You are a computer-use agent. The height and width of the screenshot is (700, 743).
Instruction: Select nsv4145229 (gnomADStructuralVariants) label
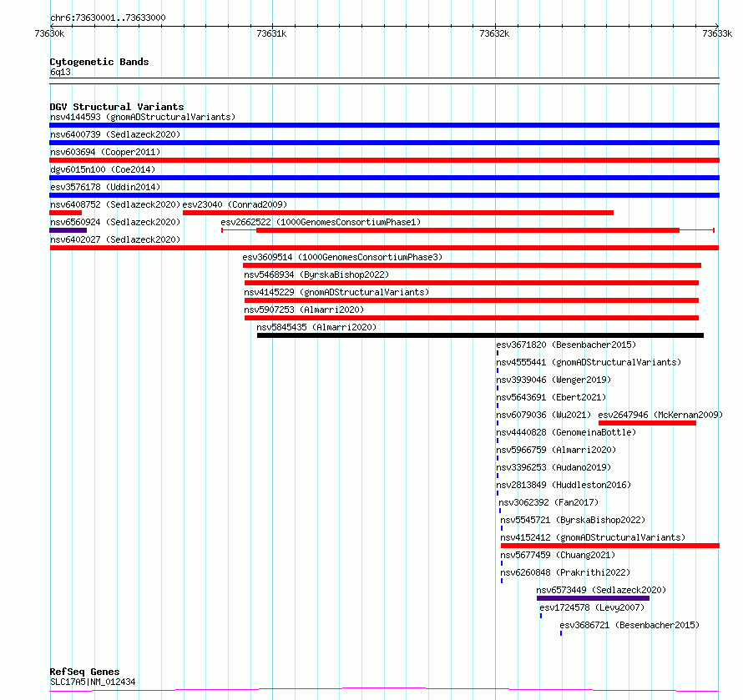tap(336, 292)
